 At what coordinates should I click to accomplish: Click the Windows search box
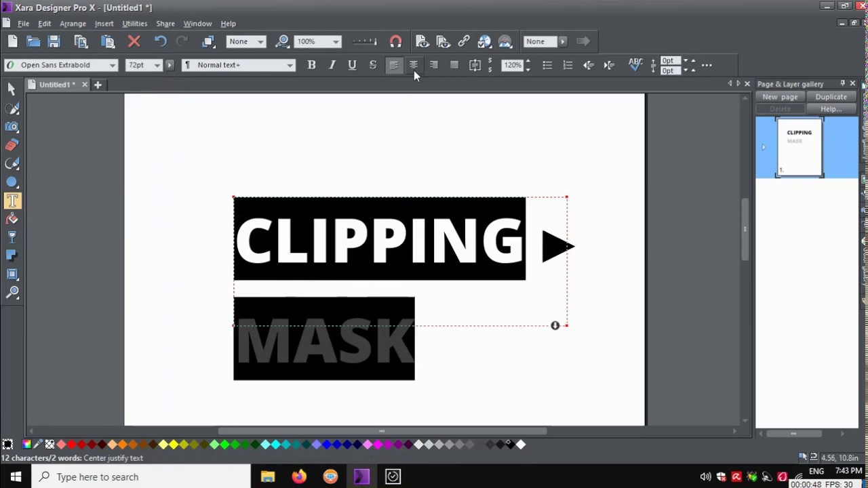(141, 477)
